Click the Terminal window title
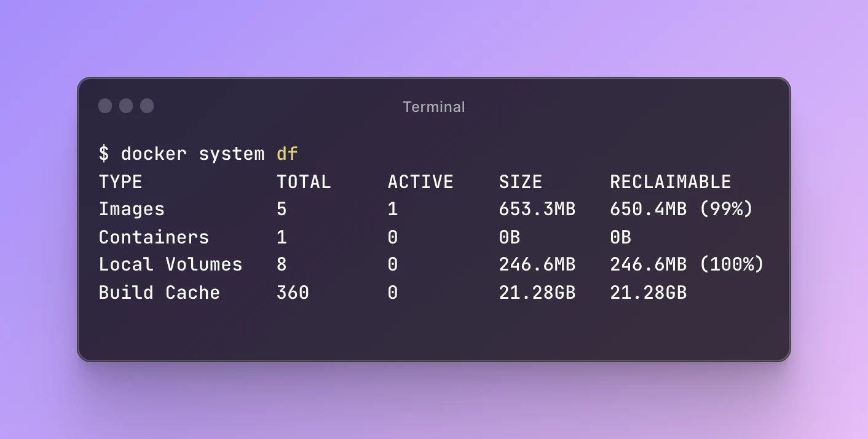Screen dimensions: 868x439 434,107
